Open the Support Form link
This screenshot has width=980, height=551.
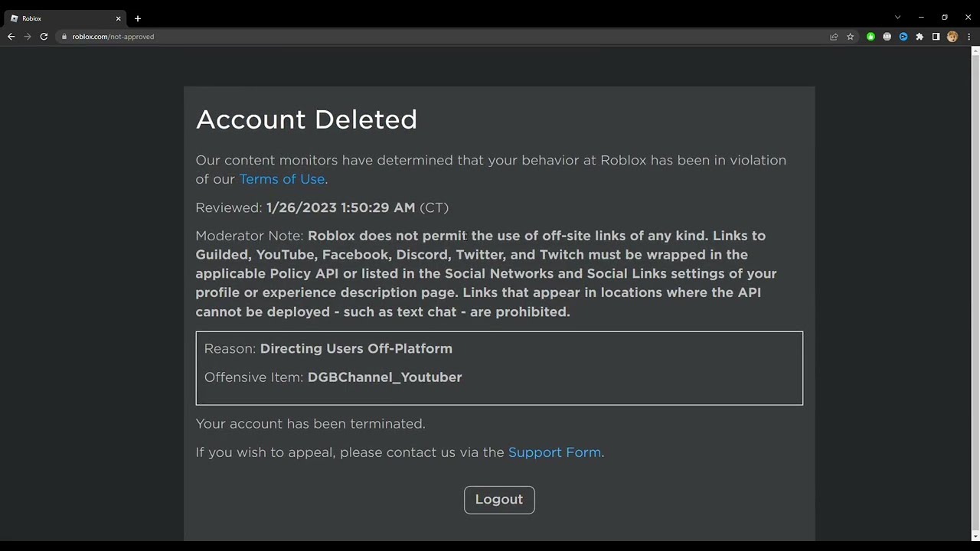click(x=554, y=452)
